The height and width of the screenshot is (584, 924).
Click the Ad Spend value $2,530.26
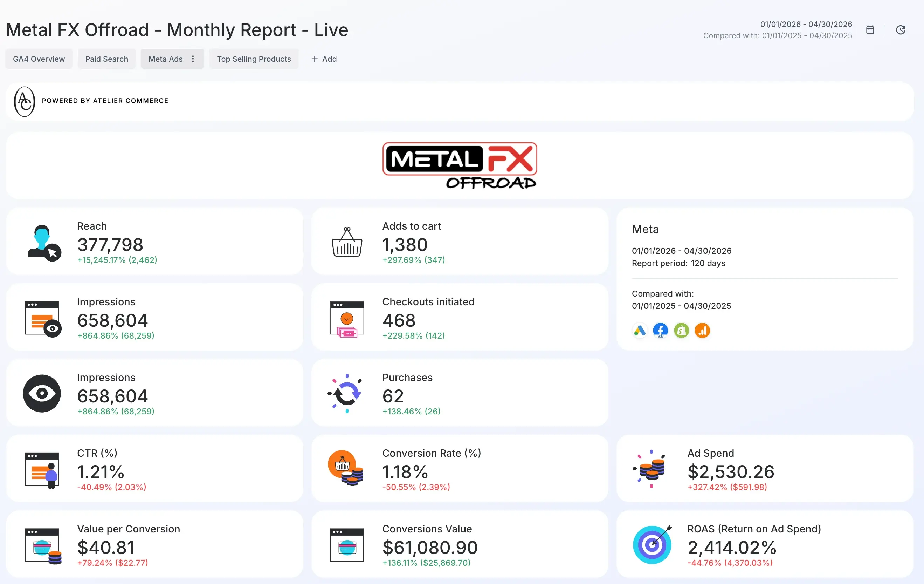coord(731,471)
